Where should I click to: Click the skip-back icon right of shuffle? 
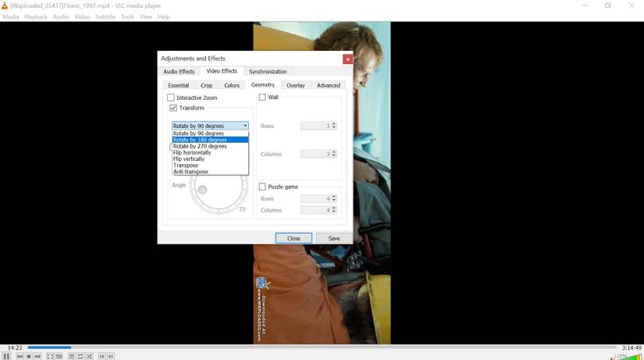[x=101, y=356]
